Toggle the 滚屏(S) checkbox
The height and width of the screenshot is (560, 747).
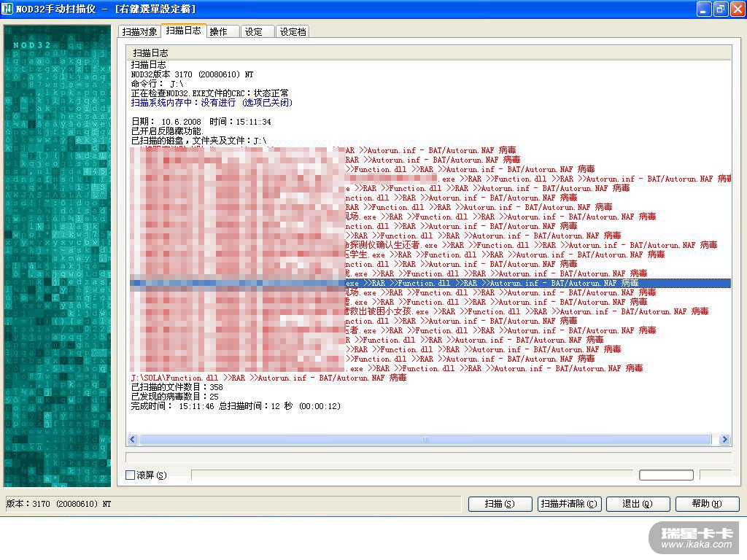pyautogui.click(x=130, y=475)
